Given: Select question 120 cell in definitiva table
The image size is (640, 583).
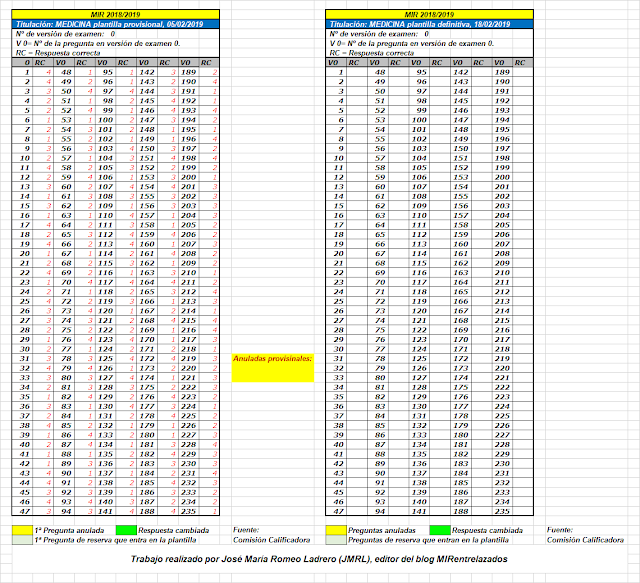Looking at the screenshot, I should click(x=419, y=311).
